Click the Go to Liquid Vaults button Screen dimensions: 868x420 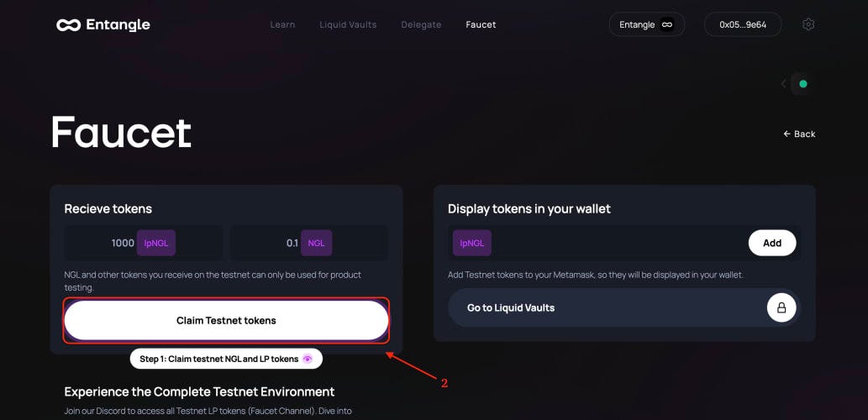pyautogui.click(x=623, y=307)
